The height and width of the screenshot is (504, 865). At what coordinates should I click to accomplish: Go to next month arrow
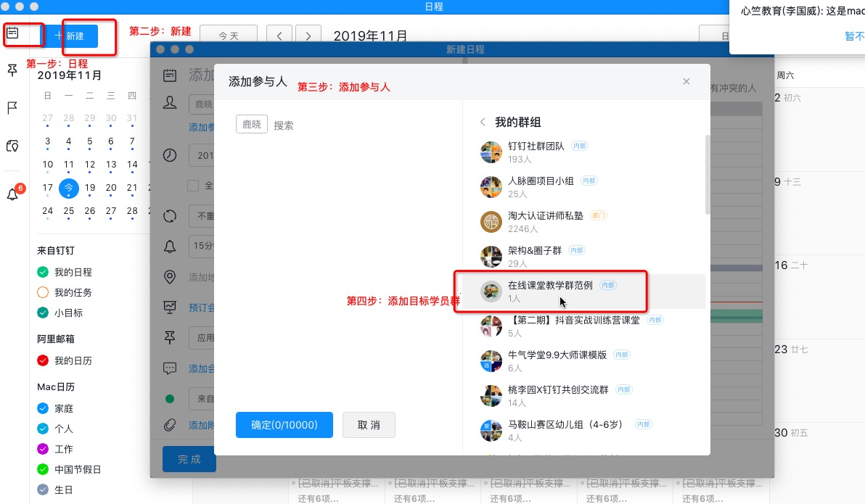[308, 36]
